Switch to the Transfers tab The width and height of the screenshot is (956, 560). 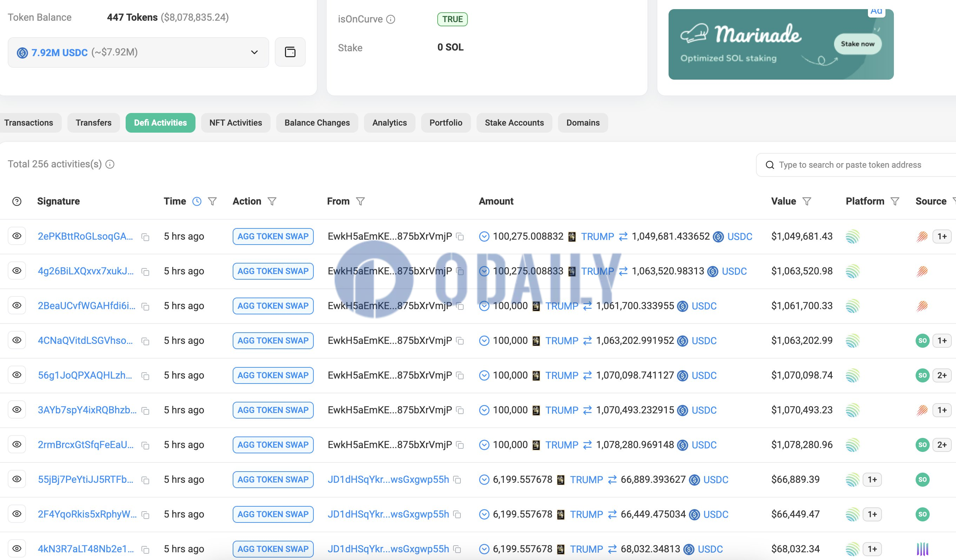point(93,123)
